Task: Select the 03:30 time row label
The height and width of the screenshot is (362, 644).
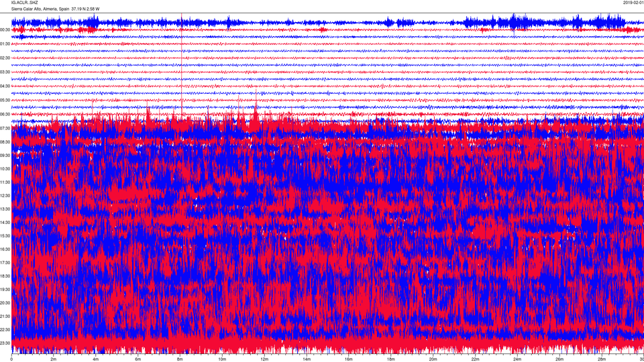Action: (x=5, y=72)
